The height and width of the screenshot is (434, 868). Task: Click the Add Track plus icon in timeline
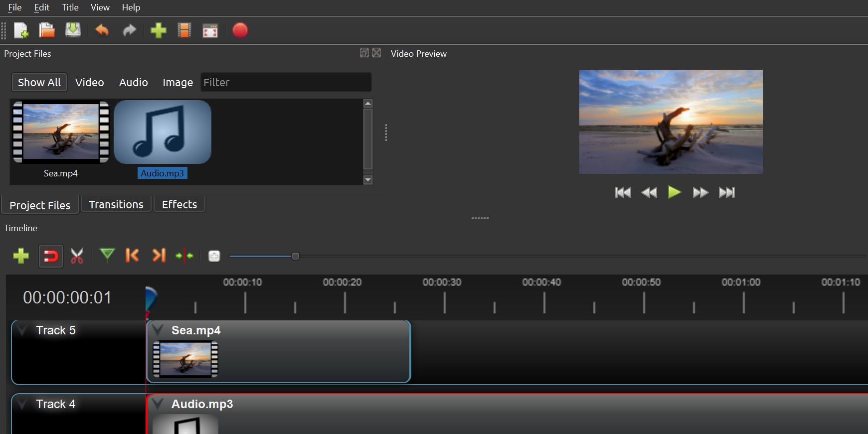tap(21, 256)
